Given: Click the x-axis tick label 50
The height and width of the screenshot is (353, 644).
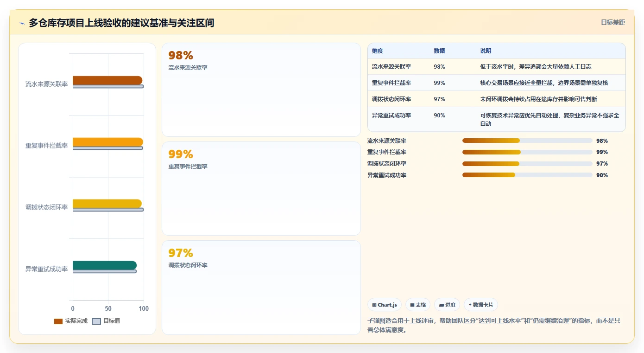Looking at the screenshot, I should 108,308.
